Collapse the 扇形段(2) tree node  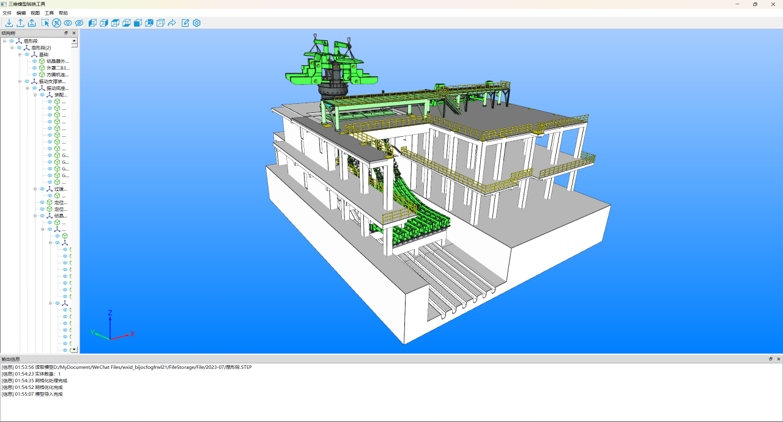[x=12, y=48]
